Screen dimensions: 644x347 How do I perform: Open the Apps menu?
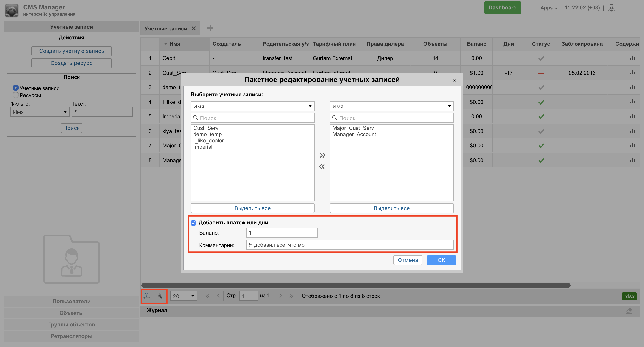click(548, 8)
